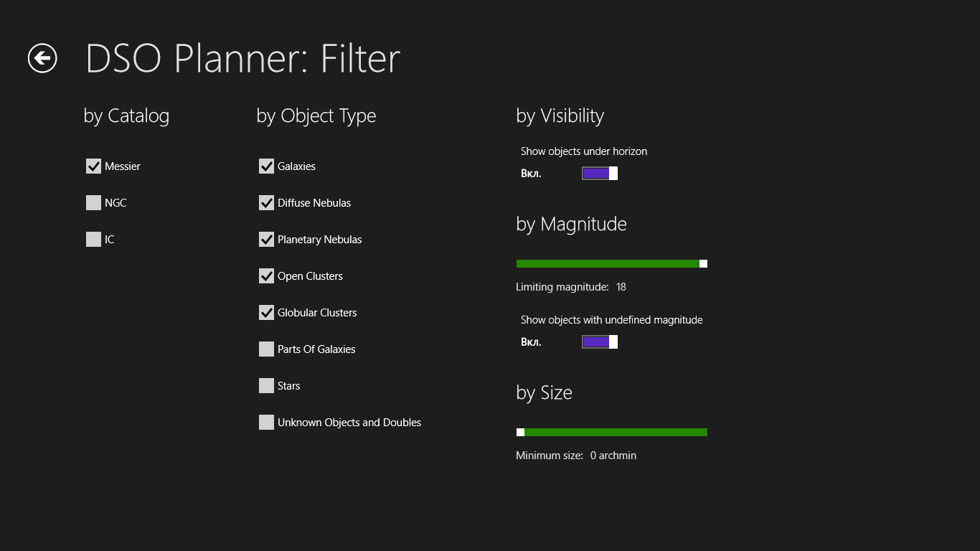The image size is (980, 551).
Task: Uncheck the Galaxies object type
Action: point(266,166)
